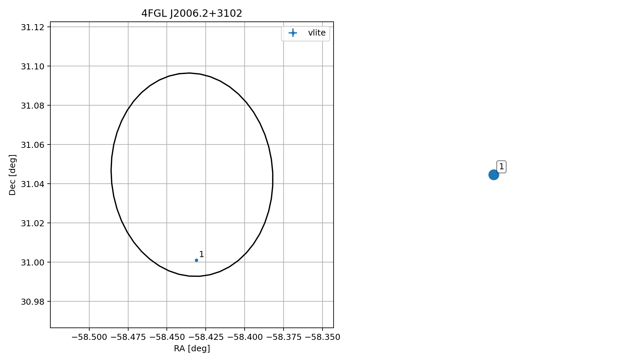Click the plot title '4FGL J2006.2+3102'

coord(192,13)
